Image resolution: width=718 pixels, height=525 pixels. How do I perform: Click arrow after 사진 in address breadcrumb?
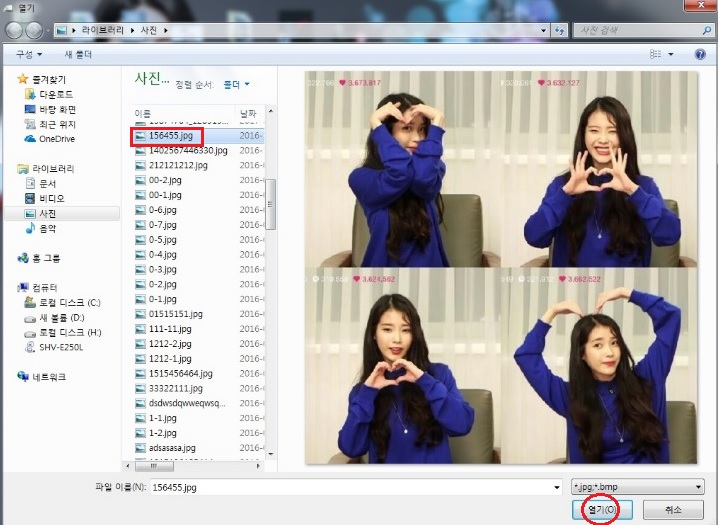tap(166, 31)
